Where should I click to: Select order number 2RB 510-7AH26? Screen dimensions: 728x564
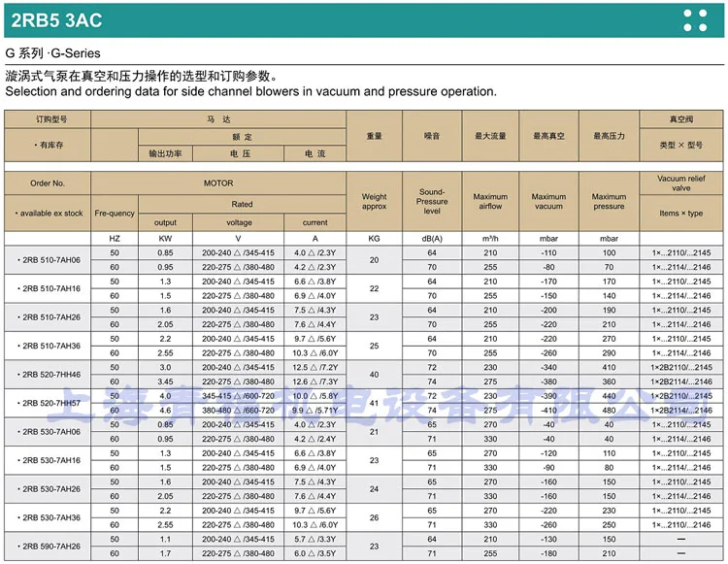[x=49, y=317]
